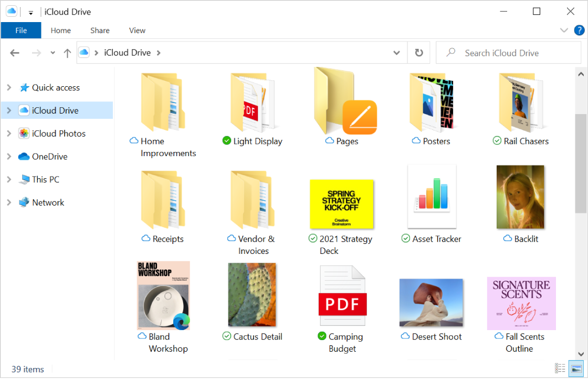Switch to large thumbnails view in the status bar
This screenshot has height=379, width=588.
[x=575, y=368]
